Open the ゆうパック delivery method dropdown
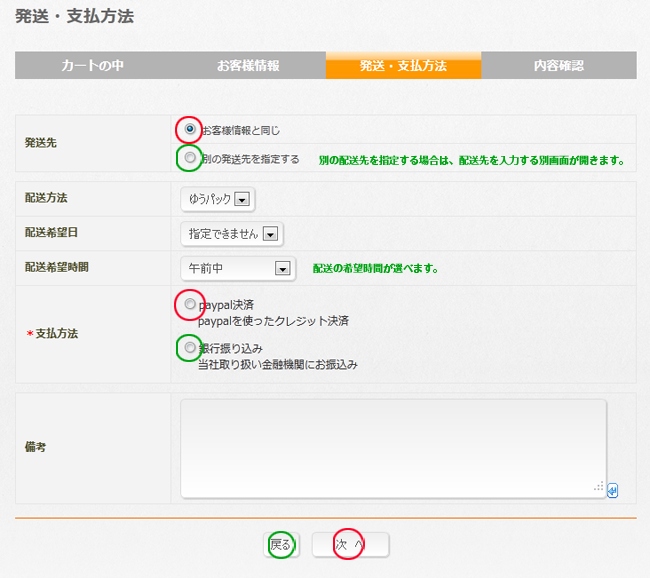 (x=218, y=199)
